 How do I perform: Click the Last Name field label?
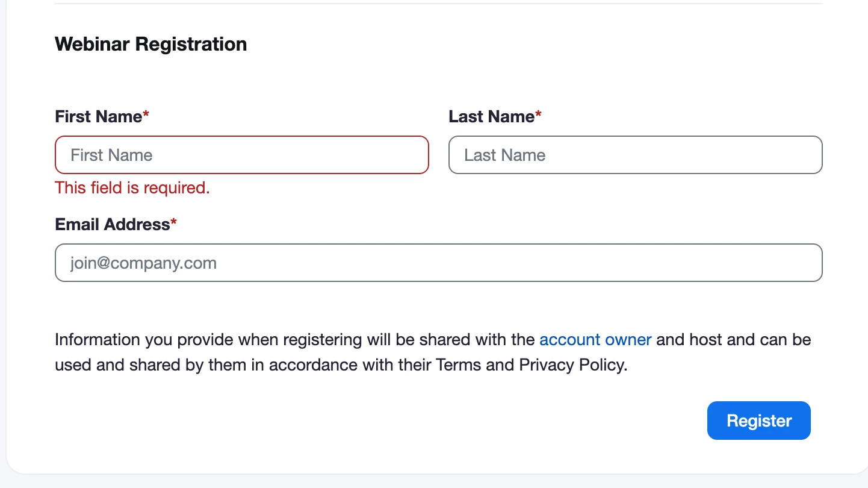(x=491, y=116)
